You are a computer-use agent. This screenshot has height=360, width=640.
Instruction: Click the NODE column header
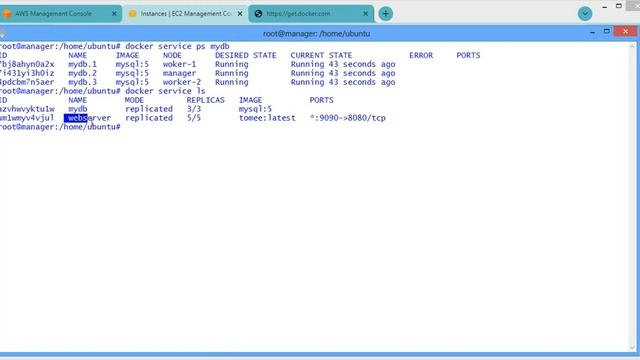(172, 55)
